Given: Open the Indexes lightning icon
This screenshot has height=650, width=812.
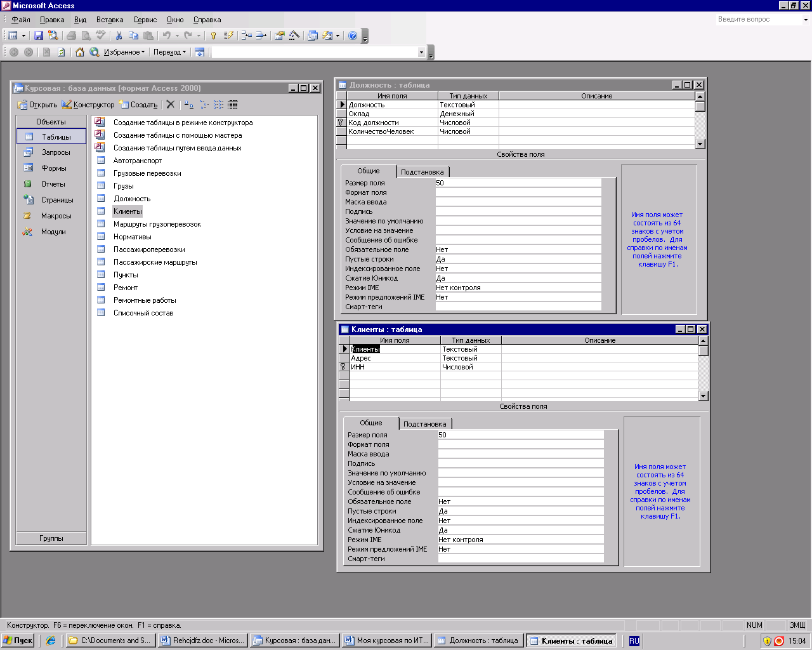Looking at the screenshot, I should (x=229, y=36).
